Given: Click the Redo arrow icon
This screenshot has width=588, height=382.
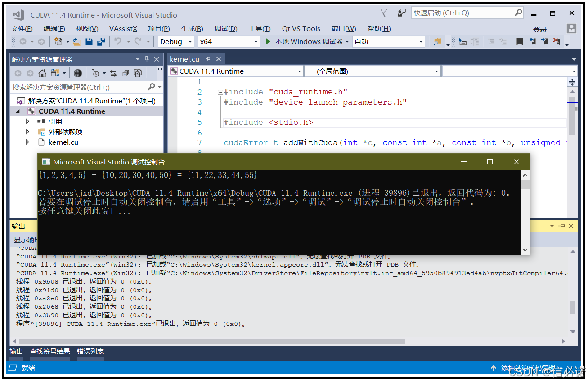Looking at the screenshot, I should point(138,41).
